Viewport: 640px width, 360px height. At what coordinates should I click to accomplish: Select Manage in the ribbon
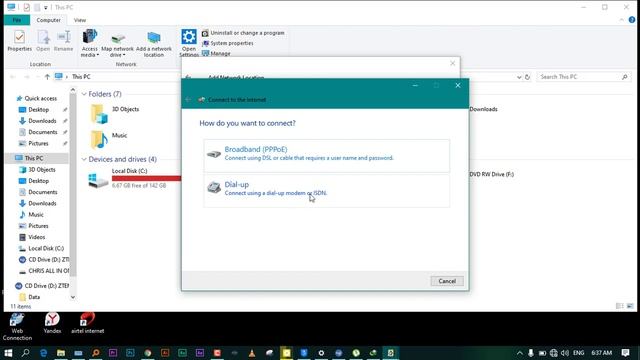tap(216, 53)
